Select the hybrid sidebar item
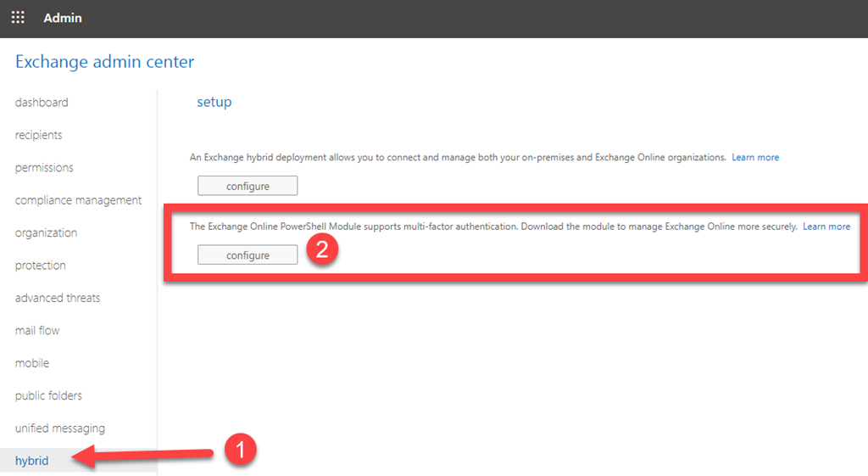Image resolution: width=868 pixels, height=476 pixels. click(x=32, y=461)
